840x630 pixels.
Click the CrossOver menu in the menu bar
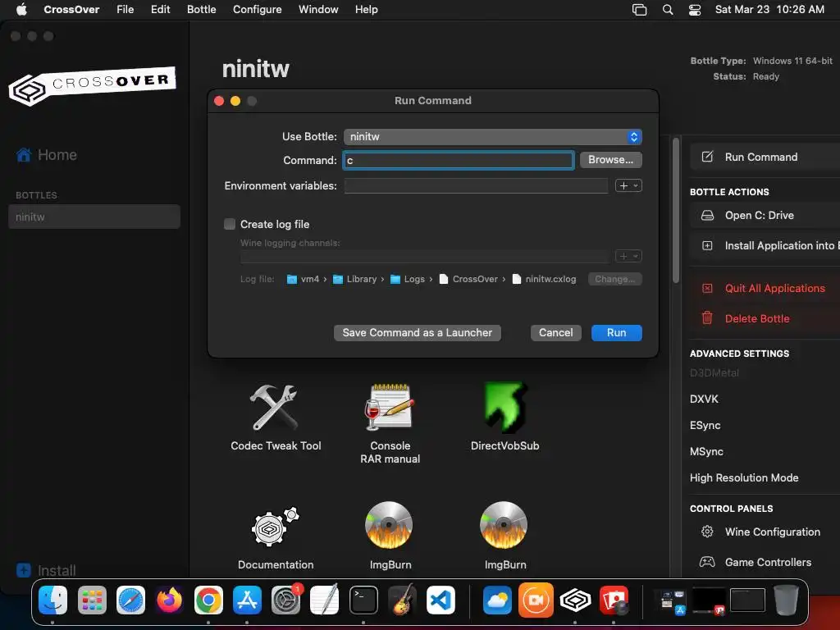[71, 9]
